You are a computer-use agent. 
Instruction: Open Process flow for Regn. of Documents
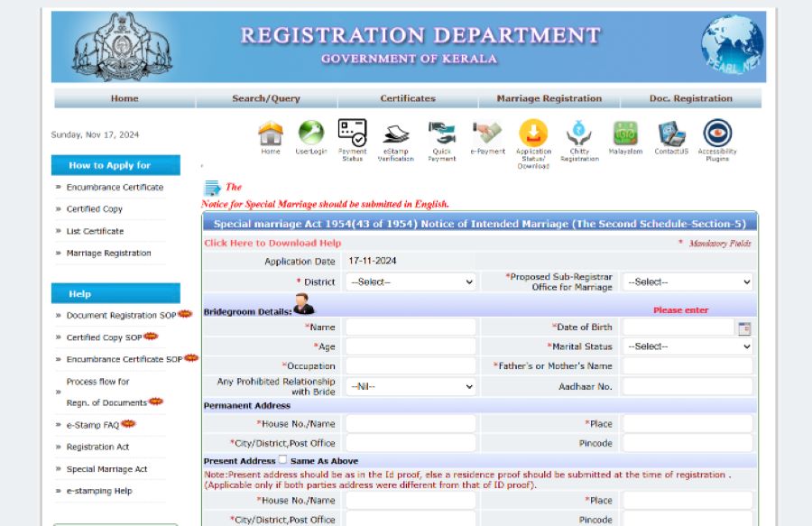coord(107,392)
